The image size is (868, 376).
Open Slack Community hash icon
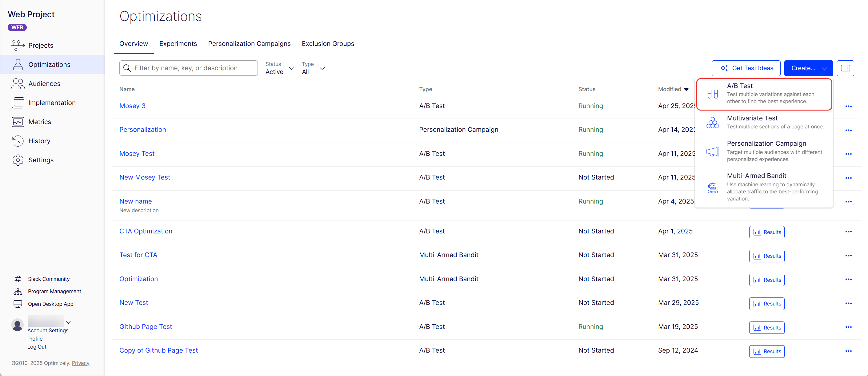coord(18,279)
